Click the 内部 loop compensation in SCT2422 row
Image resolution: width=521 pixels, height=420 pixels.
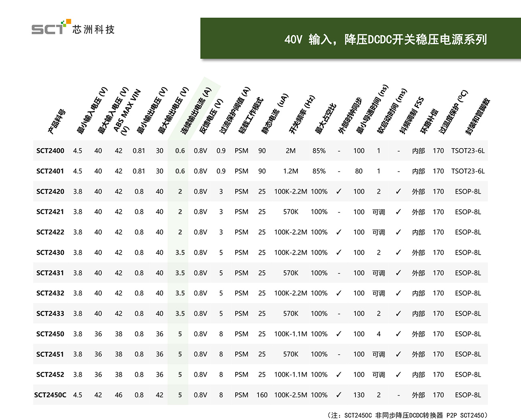click(x=418, y=232)
